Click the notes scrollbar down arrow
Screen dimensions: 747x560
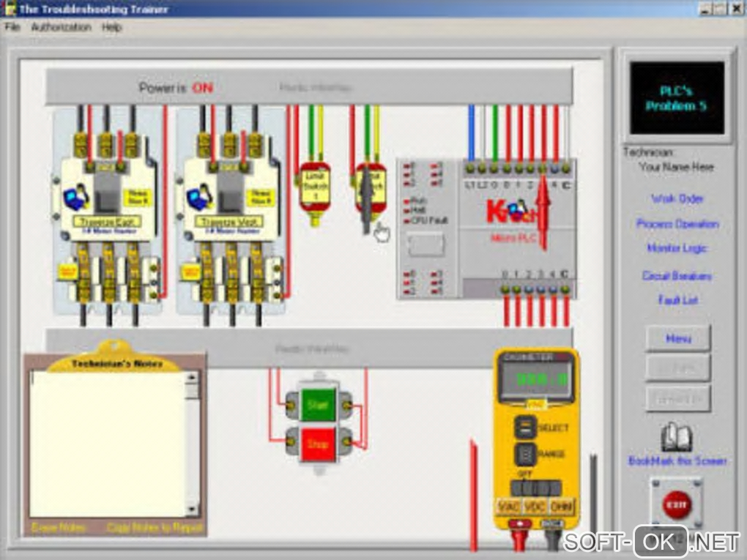(x=192, y=510)
